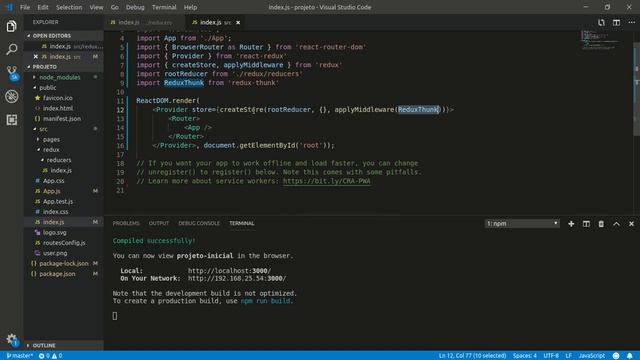Open routesConfig.js in the explorer
The width and height of the screenshot is (640, 360).
64,243
